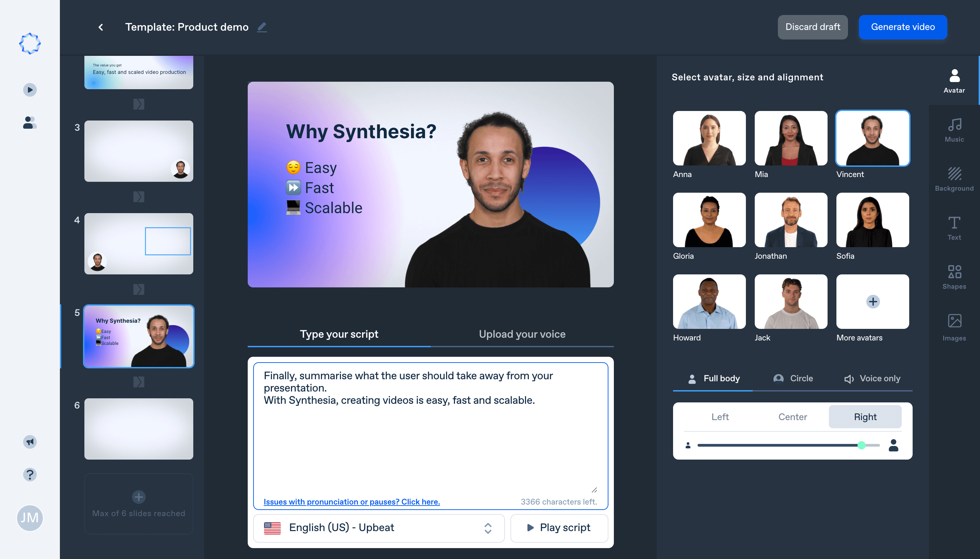Open English US Upbeat voice dropdown

tap(489, 528)
